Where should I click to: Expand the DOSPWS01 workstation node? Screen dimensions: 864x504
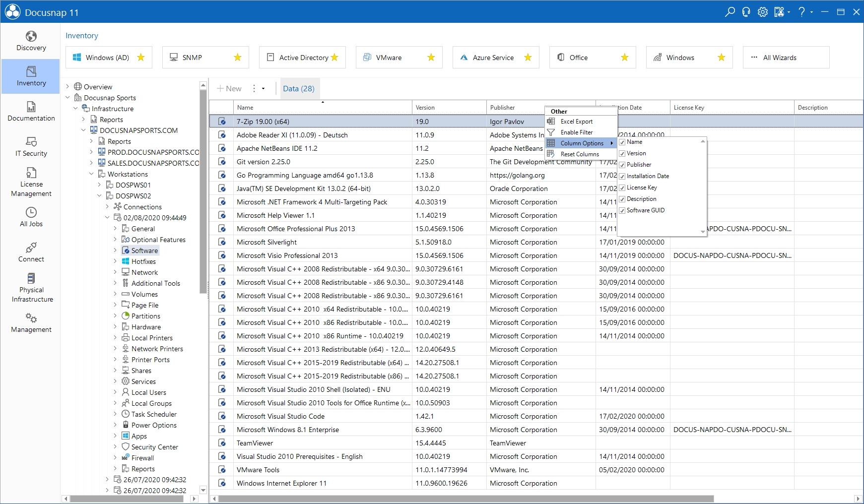tap(99, 185)
